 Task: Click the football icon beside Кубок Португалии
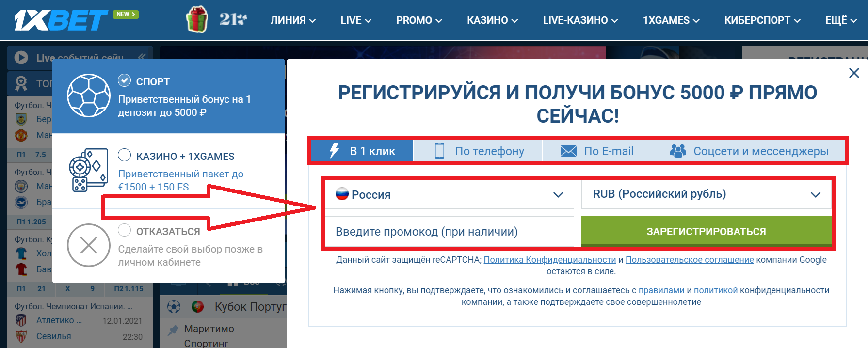174,306
